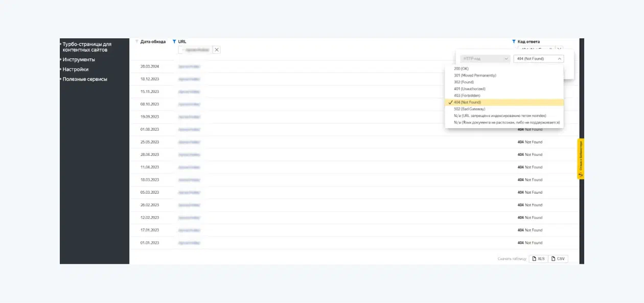Click the grey filter icon beside Дата обхода

point(136,41)
